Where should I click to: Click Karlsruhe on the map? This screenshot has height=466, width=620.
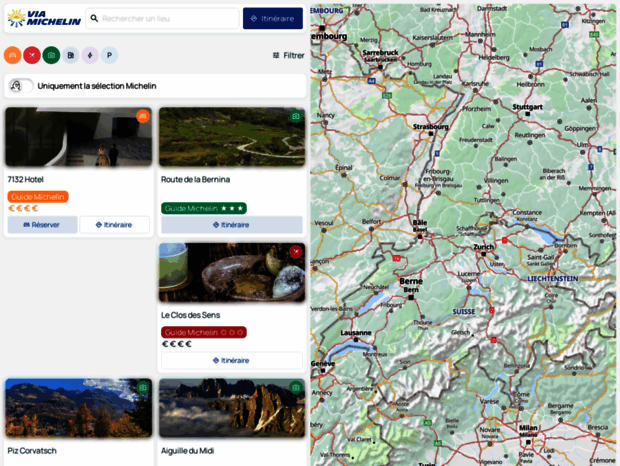[x=475, y=84]
